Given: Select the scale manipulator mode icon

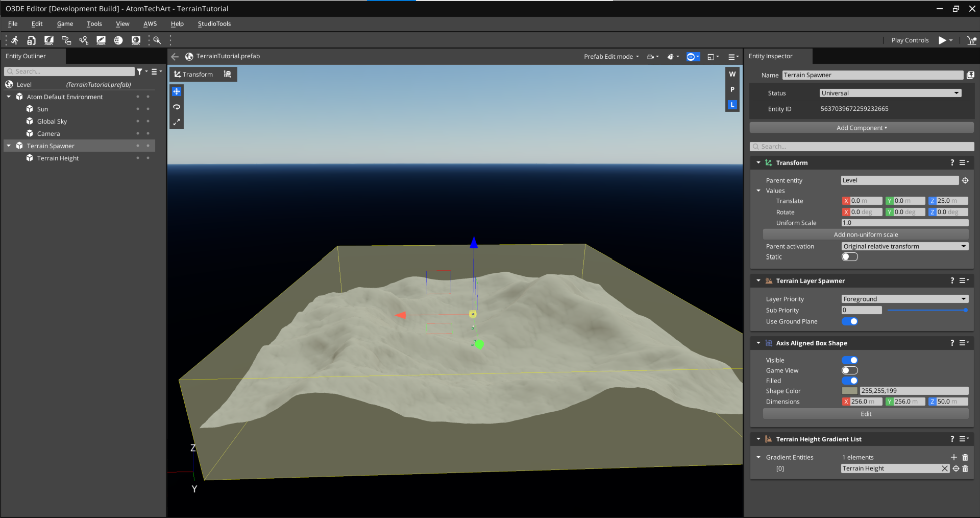Looking at the screenshot, I should (177, 122).
